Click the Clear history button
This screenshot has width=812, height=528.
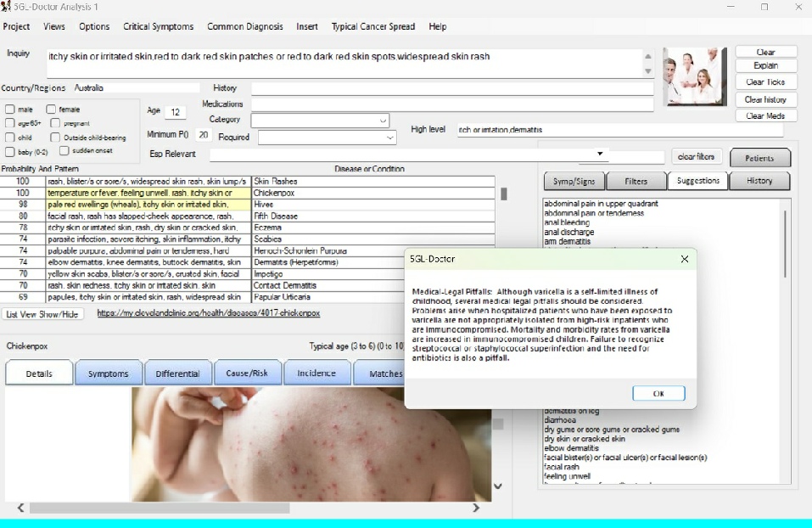[765, 99]
